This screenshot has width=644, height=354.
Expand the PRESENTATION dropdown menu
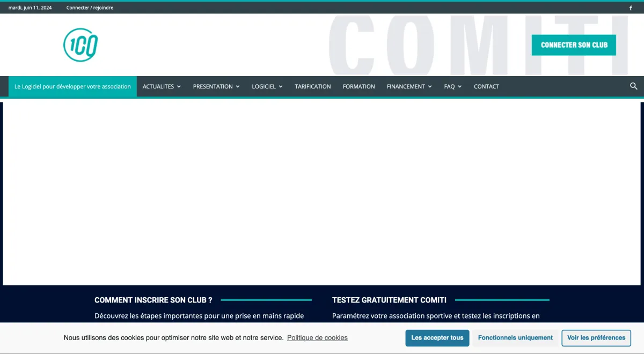[216, 86]
